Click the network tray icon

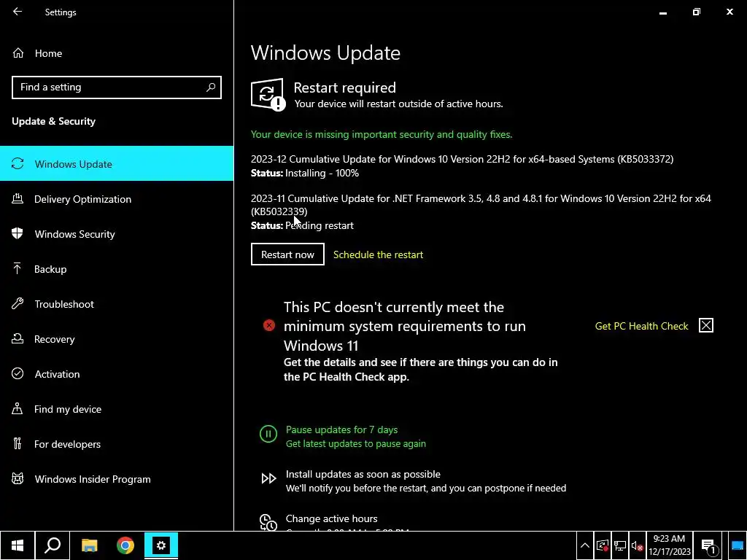click(620, 546)
